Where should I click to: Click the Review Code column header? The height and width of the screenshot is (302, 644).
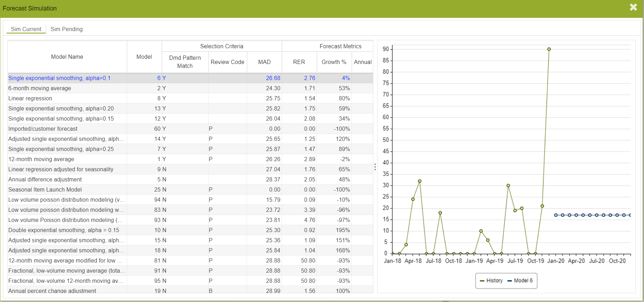click(x=227, y=62)
